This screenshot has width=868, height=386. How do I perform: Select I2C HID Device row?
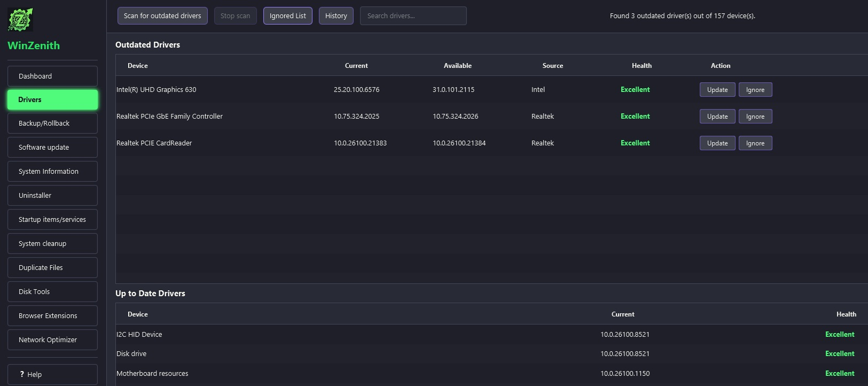click(x=491, y=334)
